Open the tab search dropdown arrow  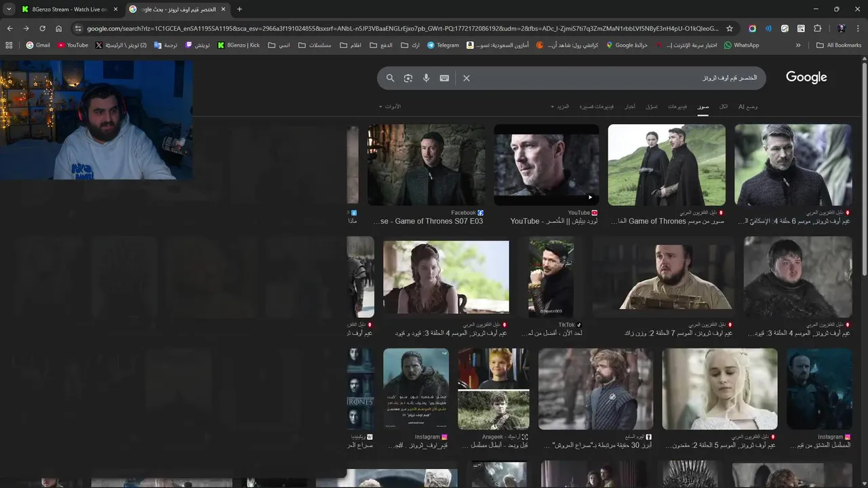9,9
